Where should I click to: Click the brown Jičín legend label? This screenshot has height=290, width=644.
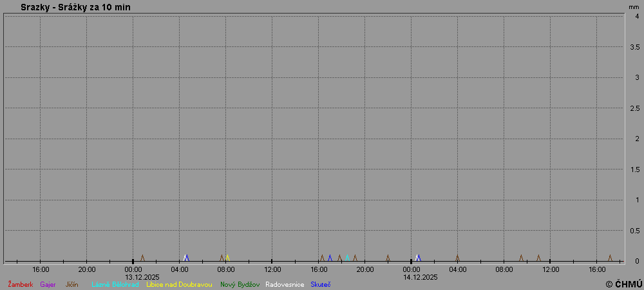[71, 284]
